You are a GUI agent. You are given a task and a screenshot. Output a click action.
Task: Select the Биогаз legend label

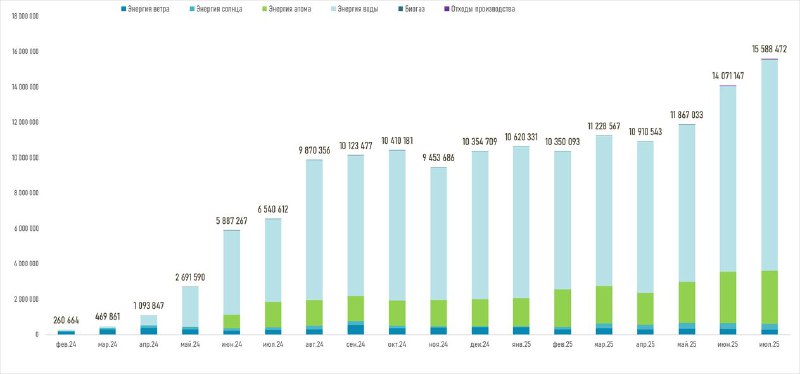(415, 10)
